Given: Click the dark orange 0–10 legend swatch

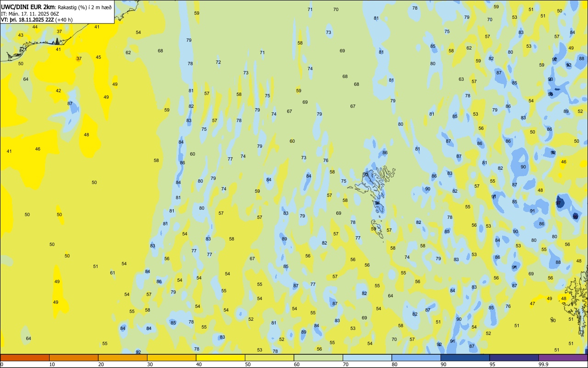Looking at the screenshot, I should click(x=25, y=357).
